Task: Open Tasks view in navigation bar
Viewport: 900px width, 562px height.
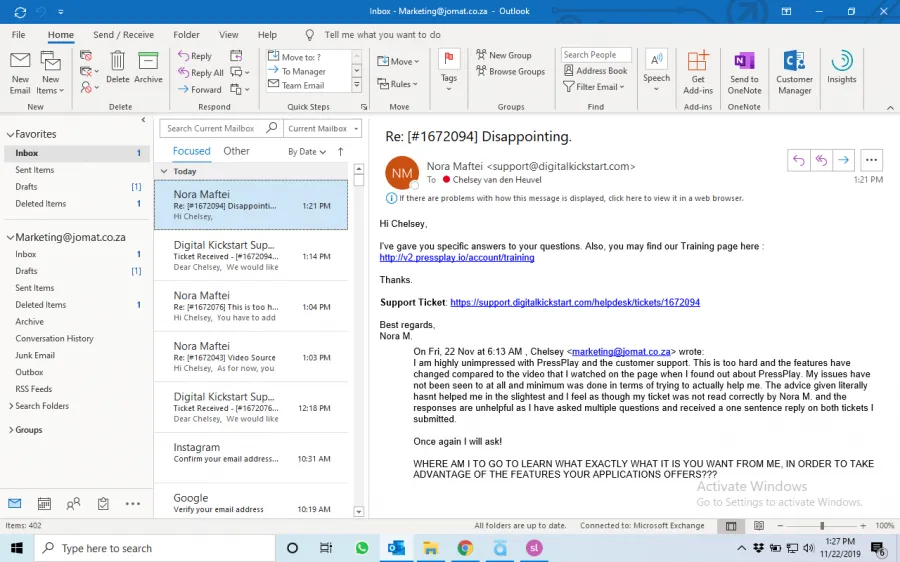Action: pyautogui.click(x=103, y=503)
